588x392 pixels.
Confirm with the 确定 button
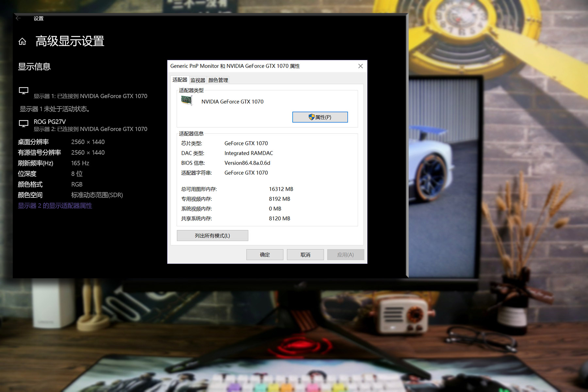pyautogui.click(x=265, y=254)
